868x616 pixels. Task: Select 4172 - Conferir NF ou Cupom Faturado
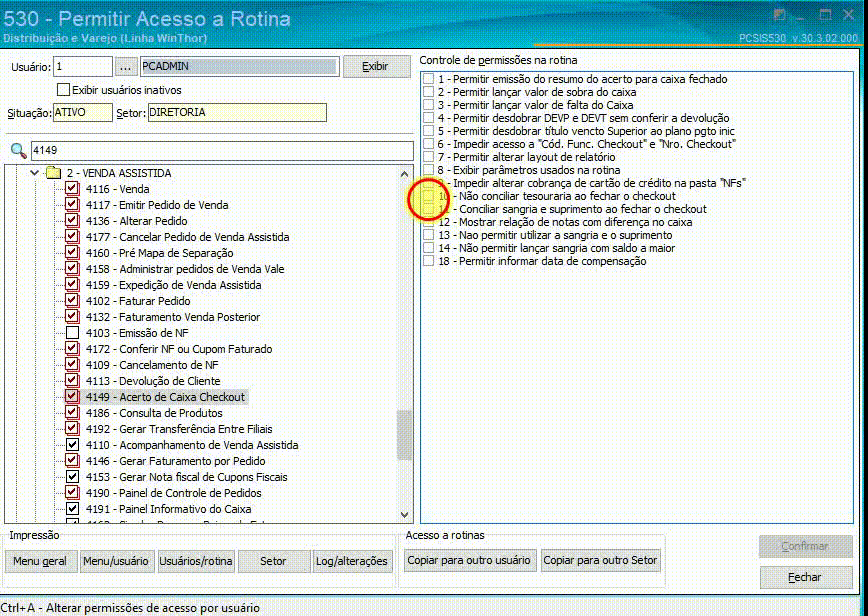click(x=178, y=349)
